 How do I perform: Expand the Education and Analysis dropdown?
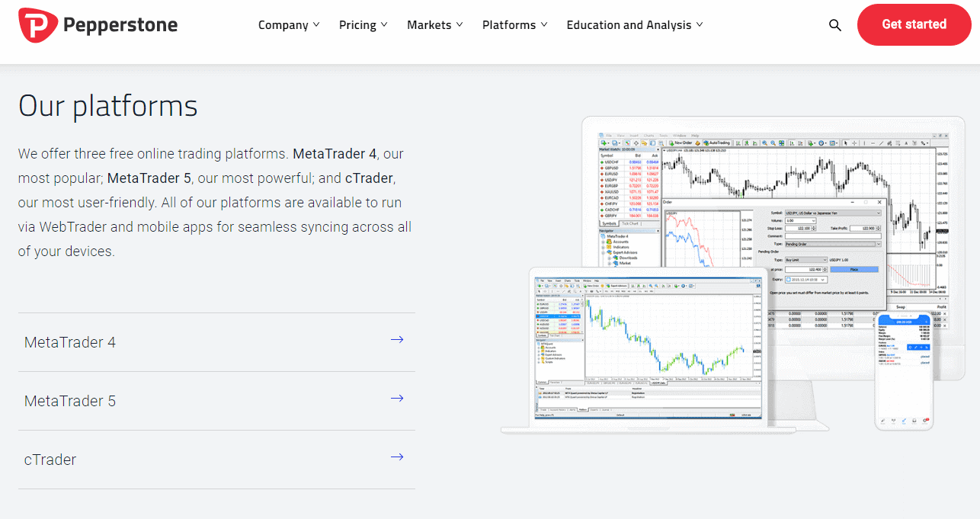(699, 24)
